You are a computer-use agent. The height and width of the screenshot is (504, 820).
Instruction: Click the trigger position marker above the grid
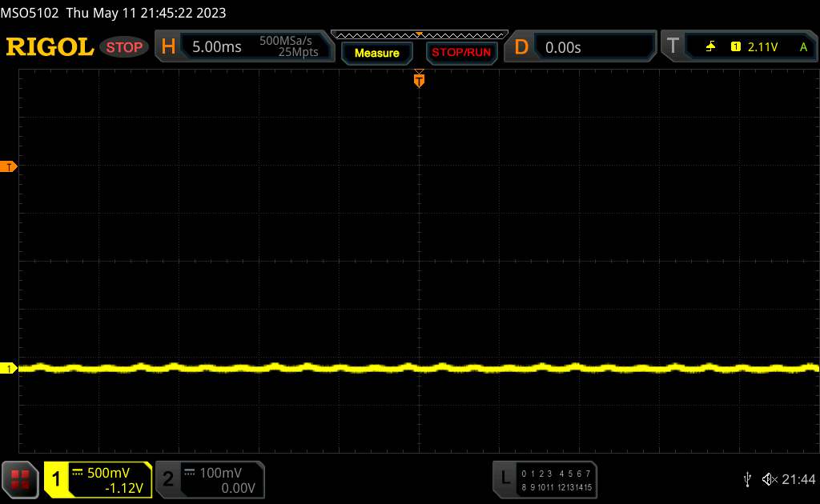(x=419, y=79)
